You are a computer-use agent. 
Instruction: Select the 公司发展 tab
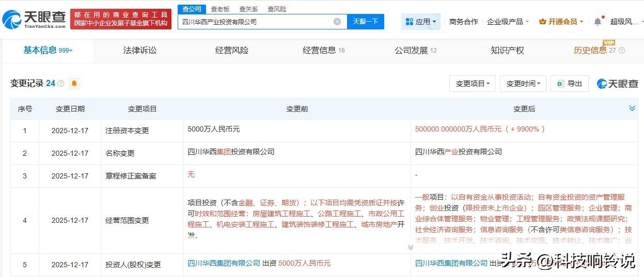click(x=416, y=51)
